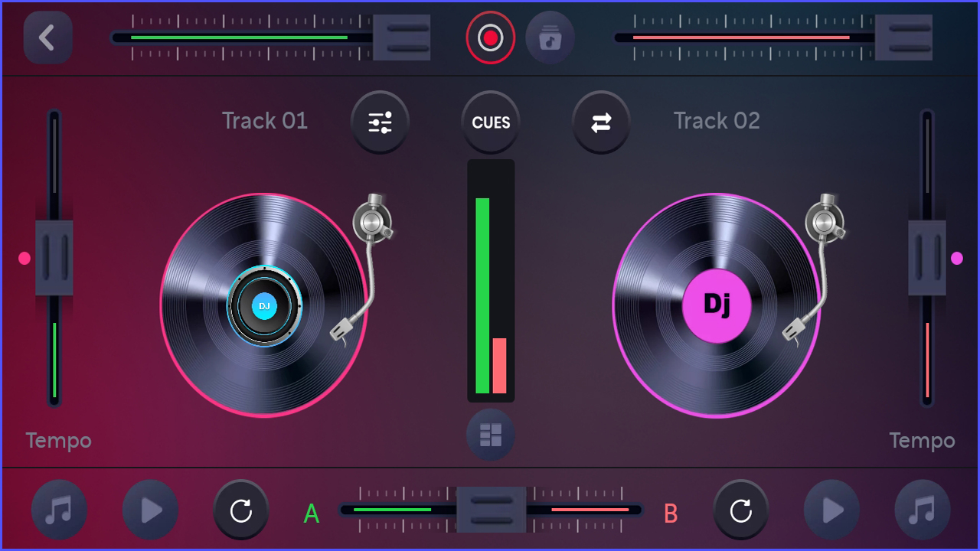Open the music library icon for deck A
Viewport: 980px width, 551px height.
click(x=59, y=510)
